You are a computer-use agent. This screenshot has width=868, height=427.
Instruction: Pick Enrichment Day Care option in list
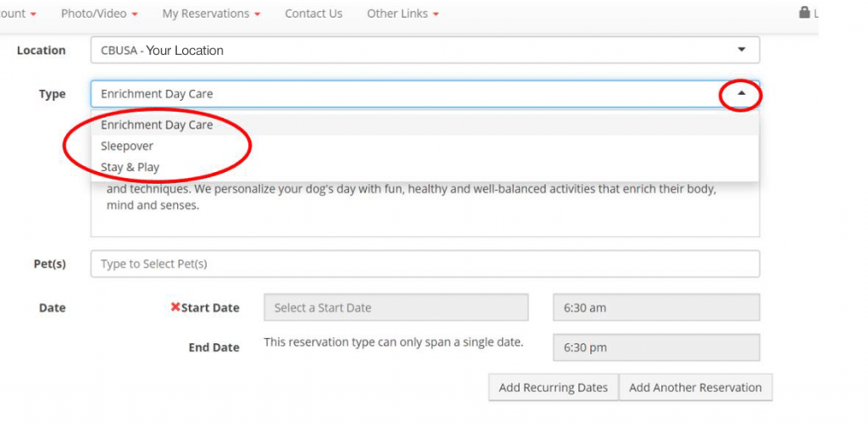click(x=425, y=125)
